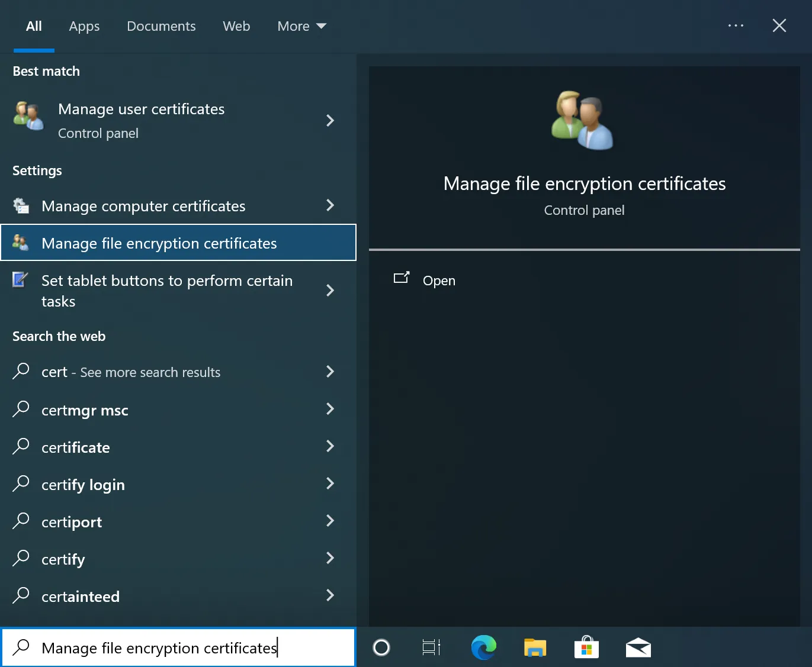Screen dimensions: 812x667
Task: Expand the certify login result chevron
Action: [x=330, y=484]
